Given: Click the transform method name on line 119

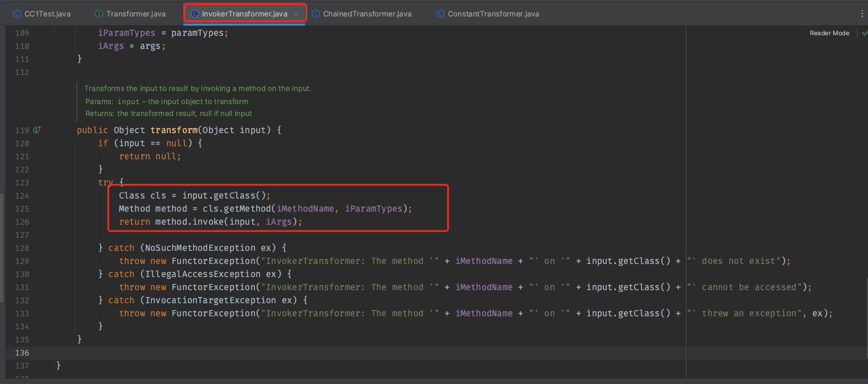Looking at the screenshot, I should pos(174,130).
